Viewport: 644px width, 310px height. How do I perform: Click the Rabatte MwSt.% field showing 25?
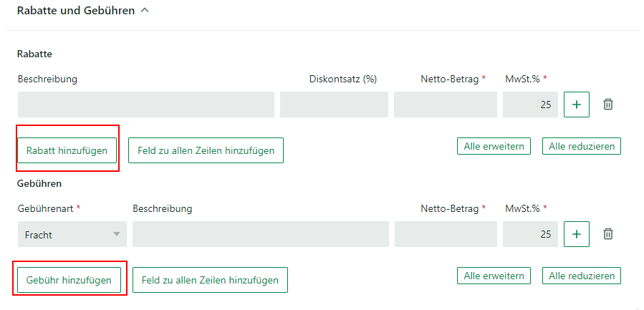coord(530,105)
